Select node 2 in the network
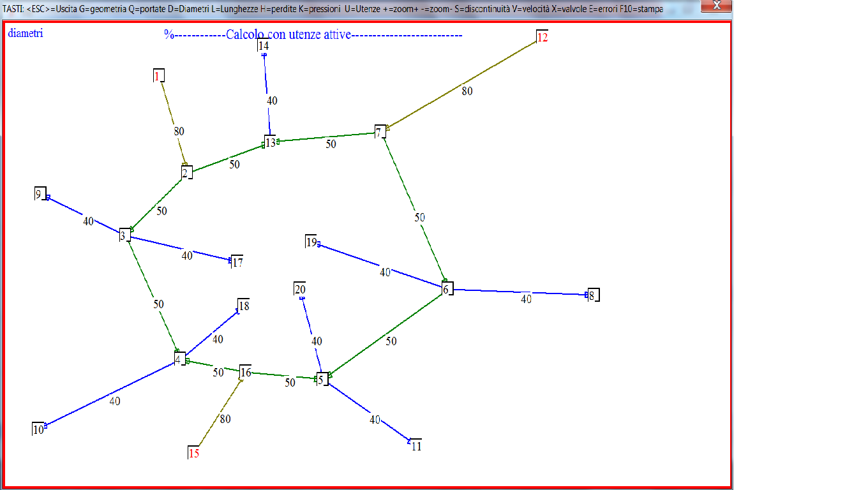This screenshot has width=868, height=490. [186, 172]
